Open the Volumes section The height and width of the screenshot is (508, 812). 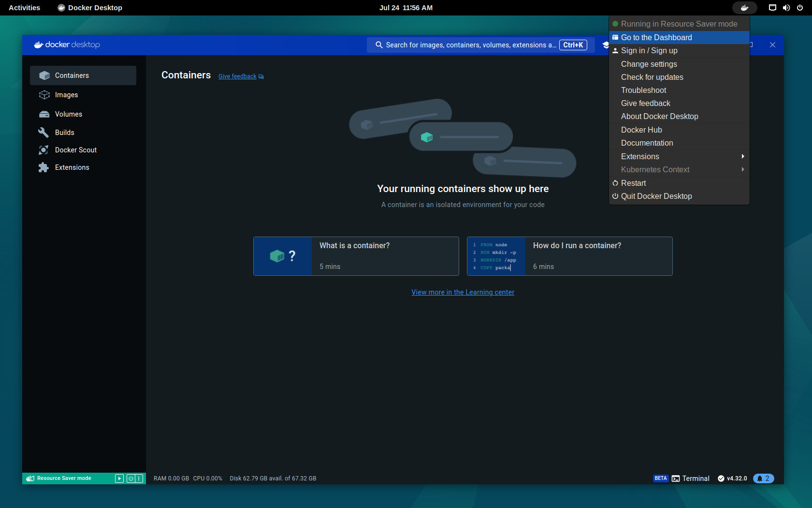(x=83, y=114)
